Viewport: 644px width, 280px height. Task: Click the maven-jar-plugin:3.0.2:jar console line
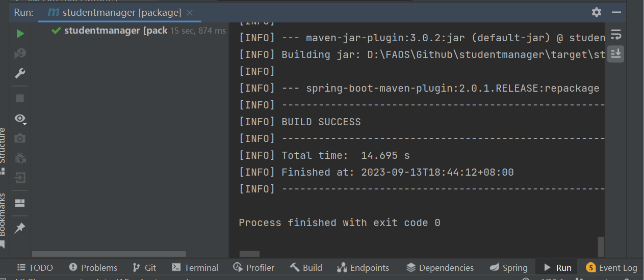[422, 38]
